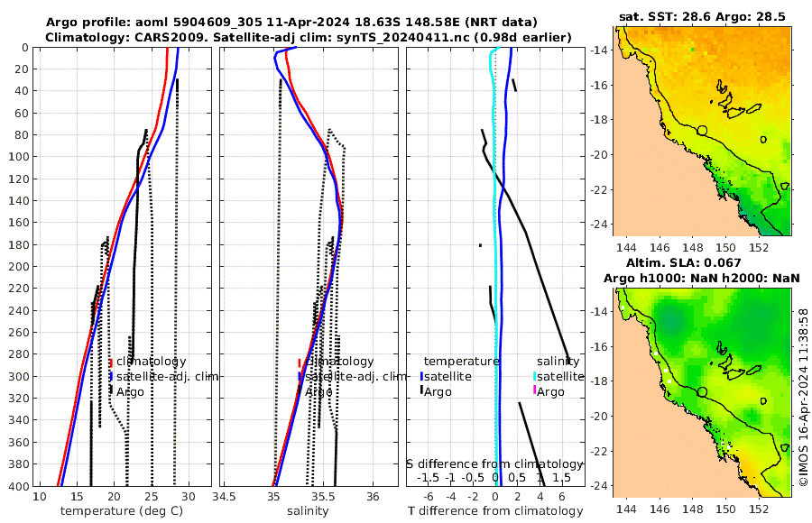Click the magenta salinity Argo legend marker
Viewport: 812px width, 523px height.
point(535,390)
